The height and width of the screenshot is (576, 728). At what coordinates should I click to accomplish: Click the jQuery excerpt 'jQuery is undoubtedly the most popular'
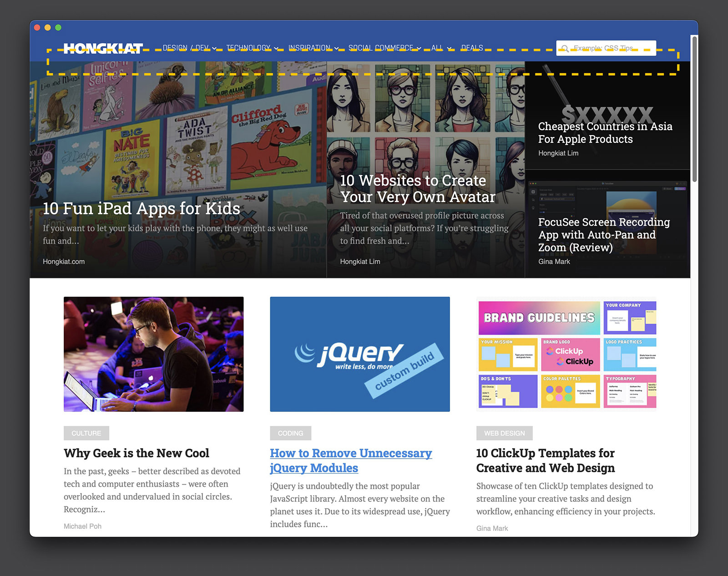click(x=360, y=505)
